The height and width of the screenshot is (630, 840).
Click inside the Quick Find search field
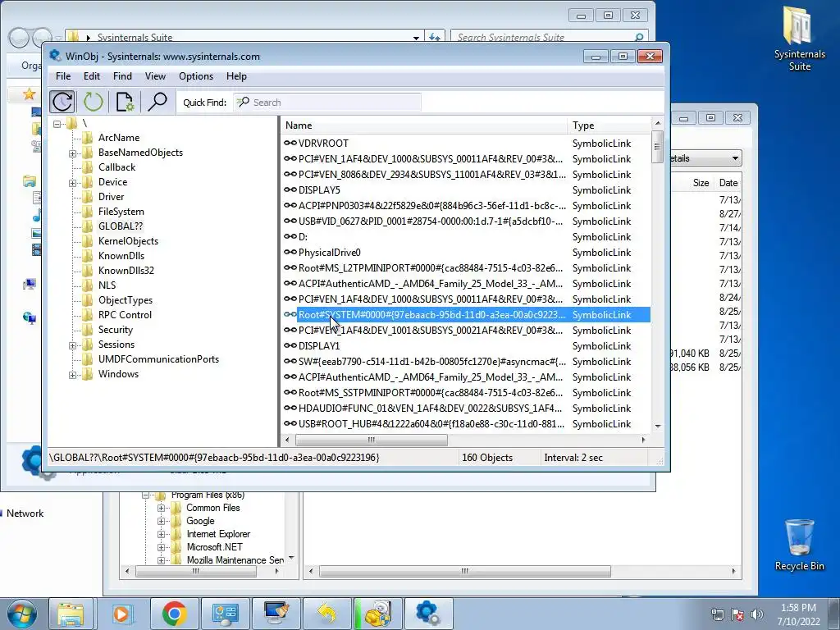[326, 103]
